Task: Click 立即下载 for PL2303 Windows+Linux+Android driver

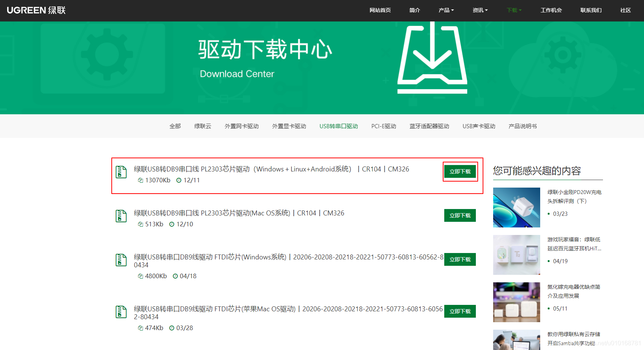Action: click(460, 171)
